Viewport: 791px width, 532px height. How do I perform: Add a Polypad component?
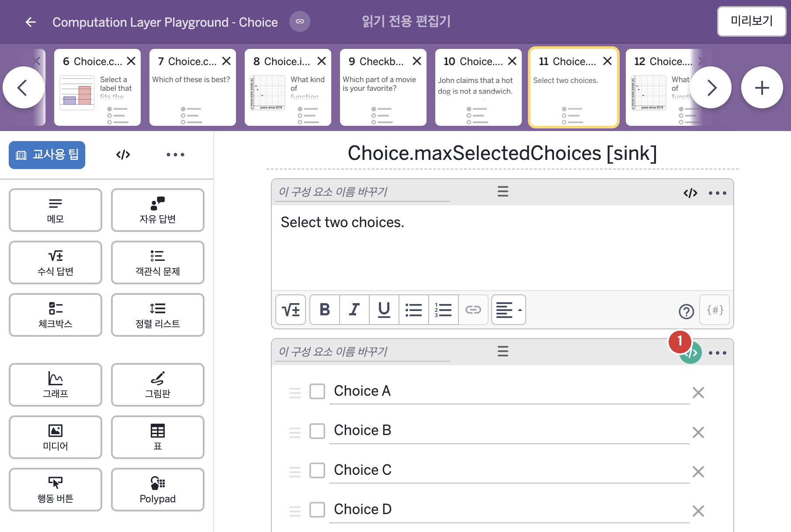(x=158, y=490)
